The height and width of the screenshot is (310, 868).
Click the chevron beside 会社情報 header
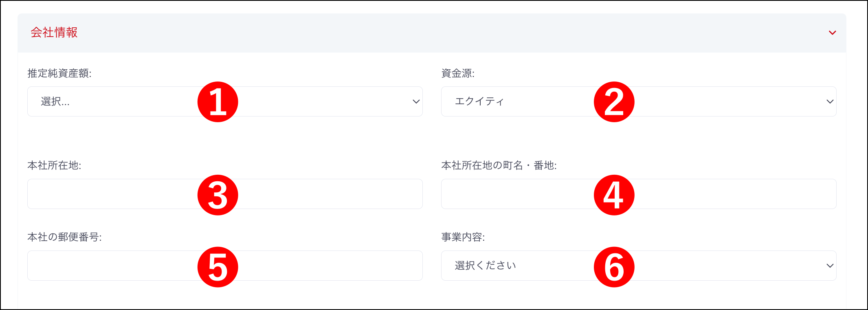click(833, 33)
